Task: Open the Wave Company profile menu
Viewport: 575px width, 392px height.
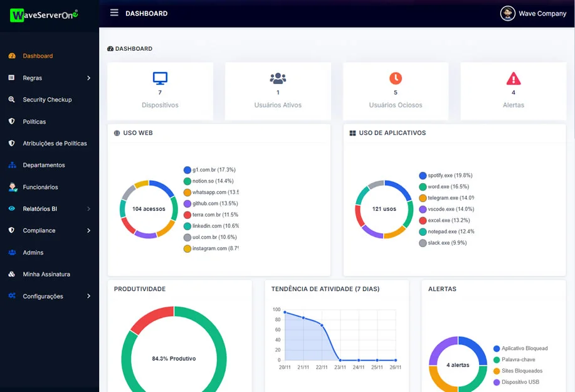Action: click(x=534, y=13)
